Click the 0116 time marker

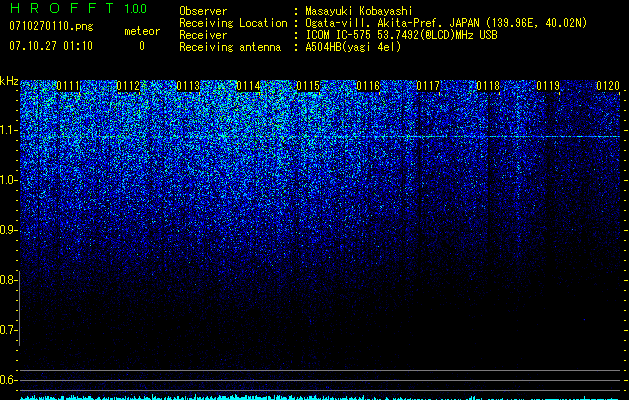(368, 86)
